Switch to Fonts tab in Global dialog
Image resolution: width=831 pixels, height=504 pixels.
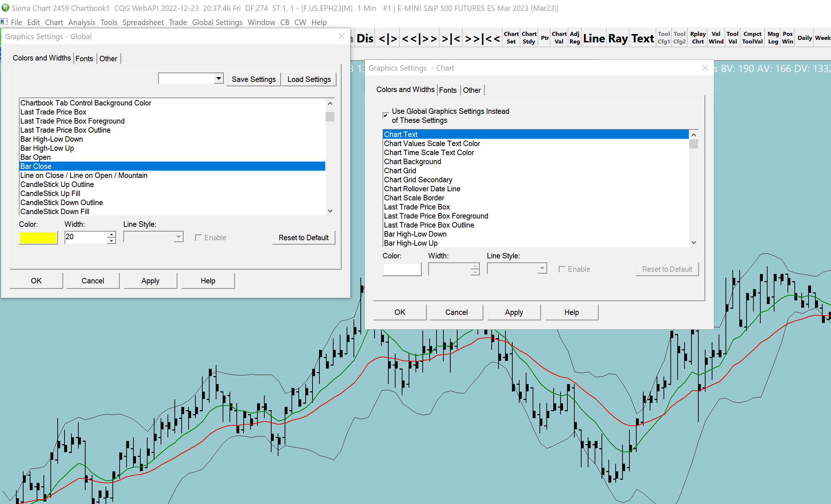click(x=84, y=59)
